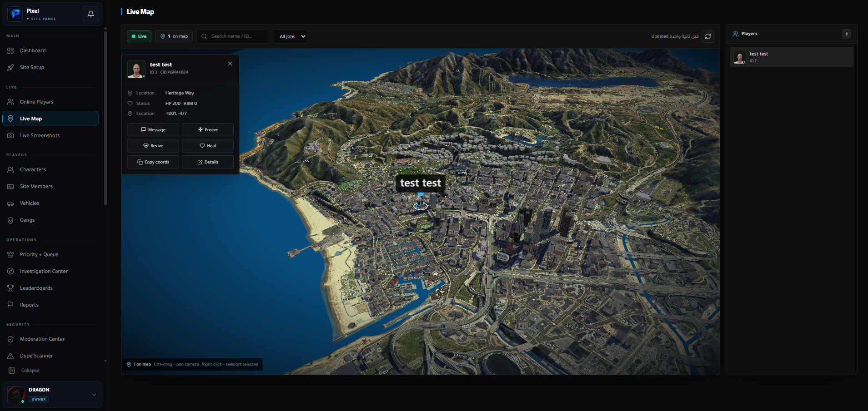868x411 pixels.
Task: Open the Reports page
Action: tap(50, 305)
